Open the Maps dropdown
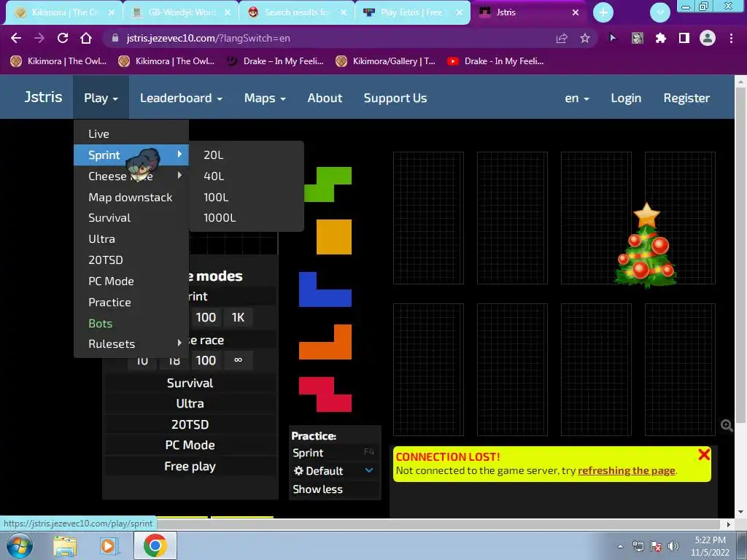This screenshot has height=560, width=747. coord(265,98)
